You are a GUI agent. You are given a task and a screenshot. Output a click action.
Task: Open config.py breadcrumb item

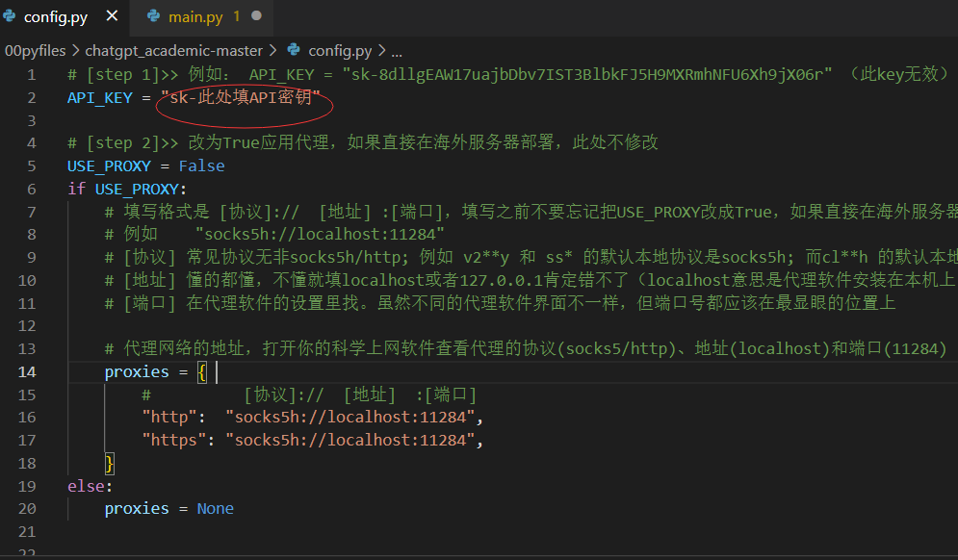340,51
